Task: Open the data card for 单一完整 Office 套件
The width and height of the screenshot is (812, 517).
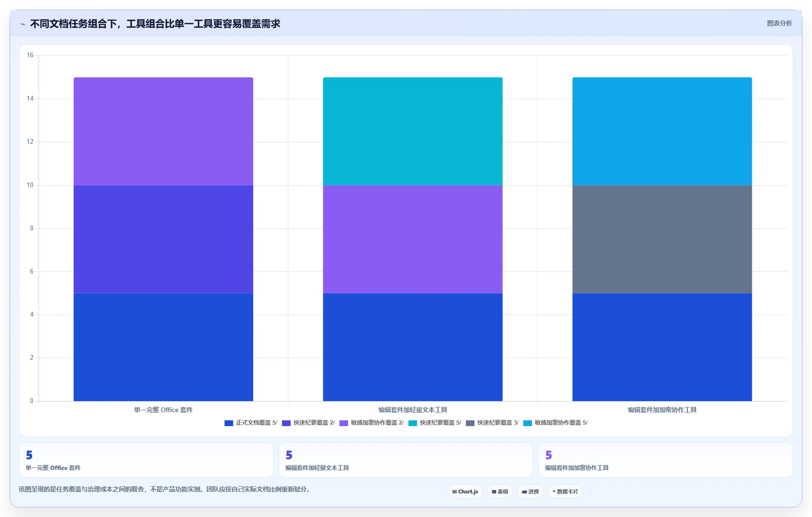Action: click(x=146, y=460)
